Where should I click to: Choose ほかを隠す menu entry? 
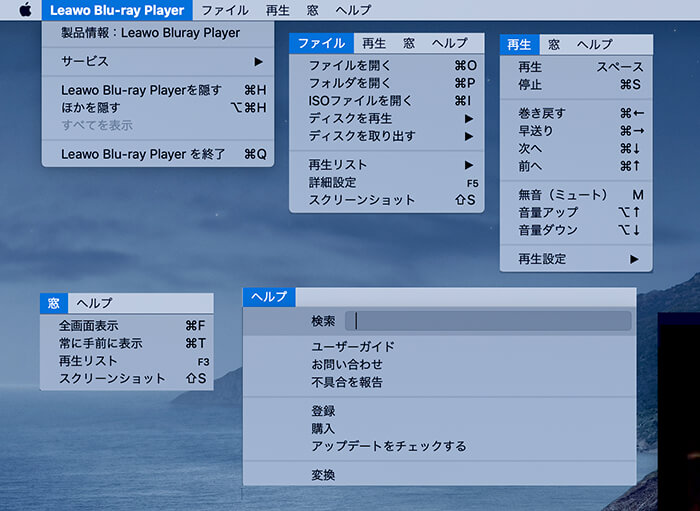158,108
